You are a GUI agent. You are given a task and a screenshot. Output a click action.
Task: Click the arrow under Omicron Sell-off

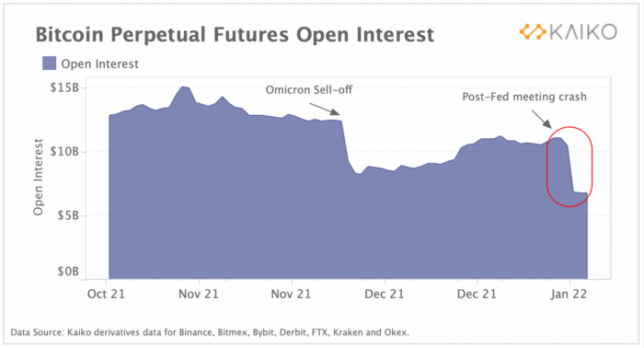coord(325,109)
